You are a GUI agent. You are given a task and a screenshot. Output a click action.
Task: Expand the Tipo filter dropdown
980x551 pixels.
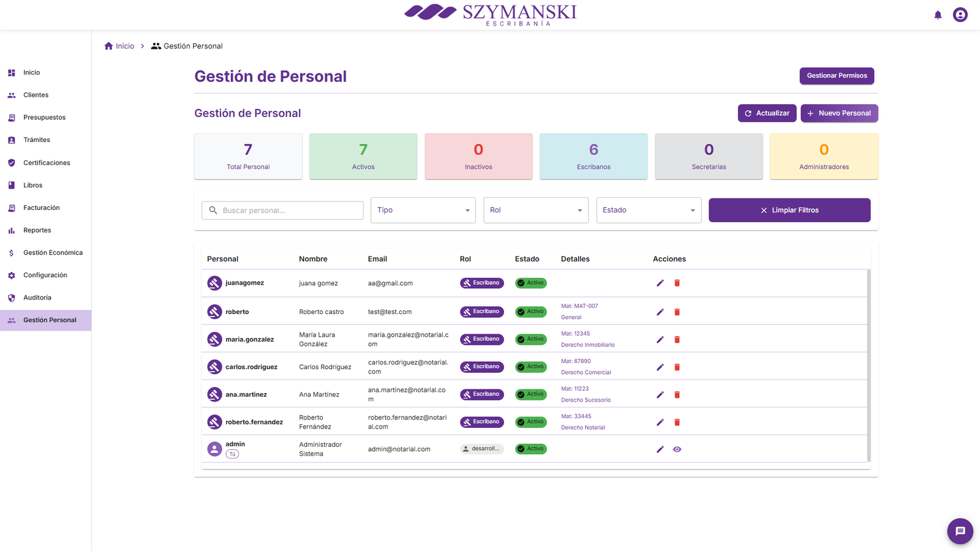[423, 210]
